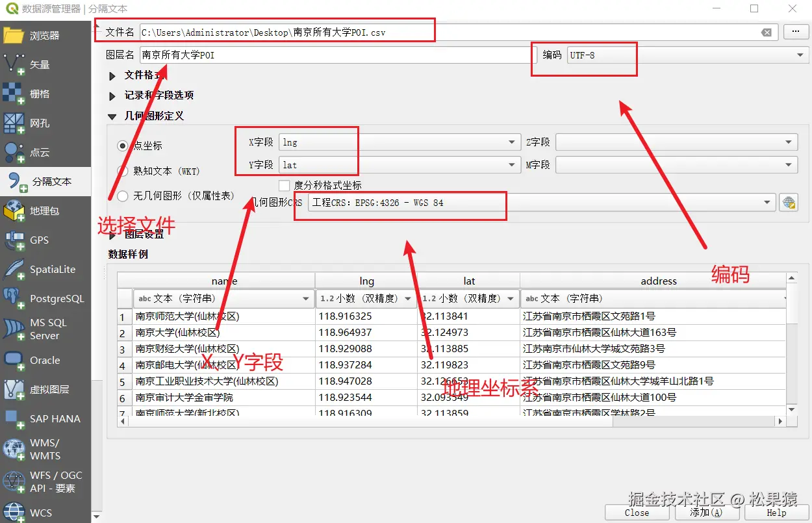Click the sample table scrollbar up arrow
Viewport: 812px width, 523px height.
(x=792, y=279)
